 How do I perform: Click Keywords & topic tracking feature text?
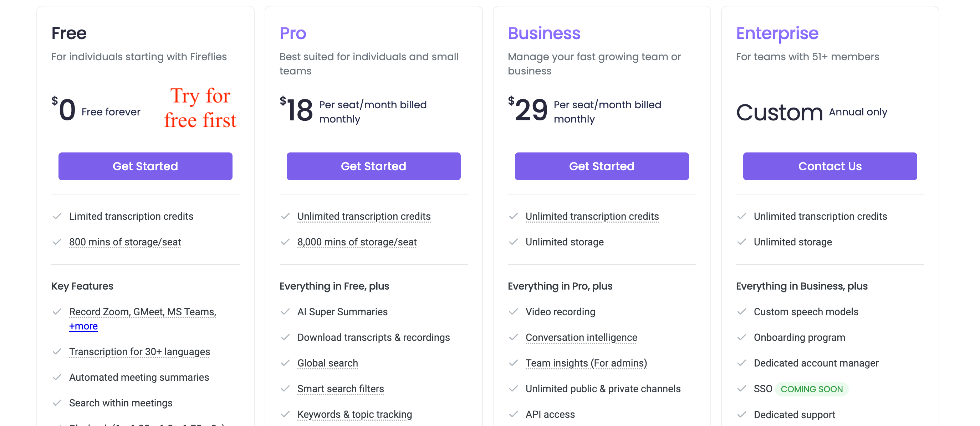pos(354,414)
